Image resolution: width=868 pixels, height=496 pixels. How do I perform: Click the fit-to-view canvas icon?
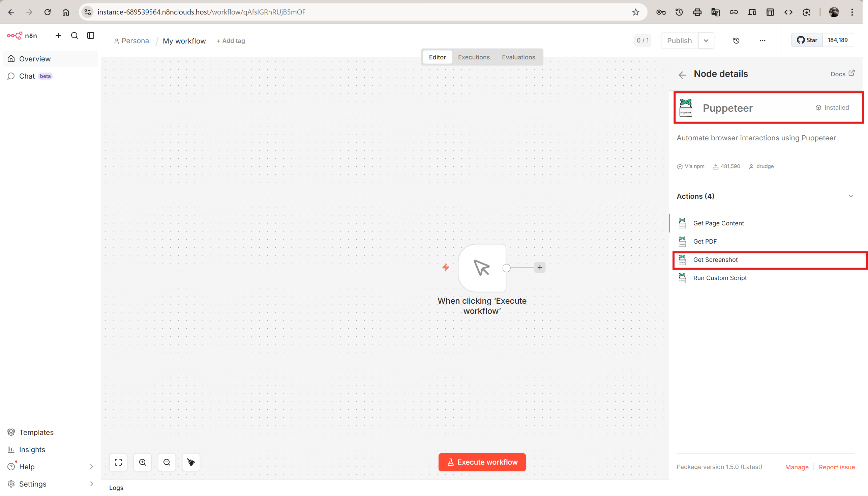[118, 462]
